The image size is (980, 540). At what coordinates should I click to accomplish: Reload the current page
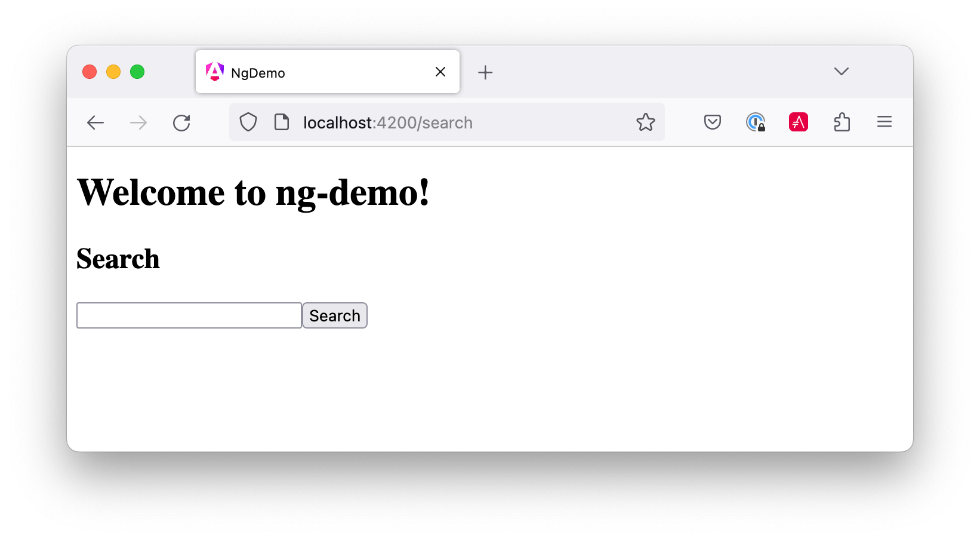[x=181, y=123]
